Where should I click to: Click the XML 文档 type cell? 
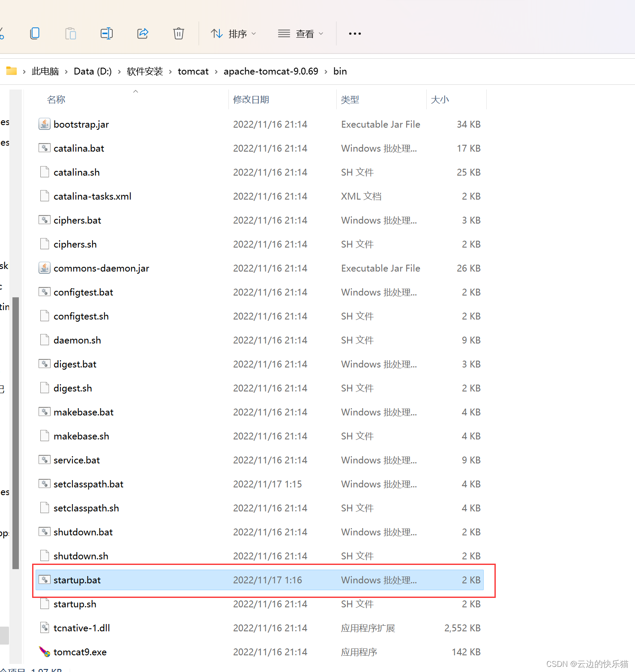point(361,197)
